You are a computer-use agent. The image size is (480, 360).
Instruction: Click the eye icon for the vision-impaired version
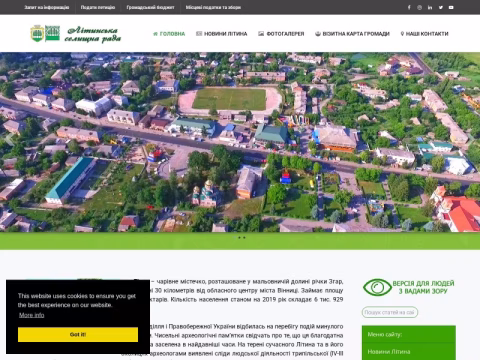click(x=377, y=287)
